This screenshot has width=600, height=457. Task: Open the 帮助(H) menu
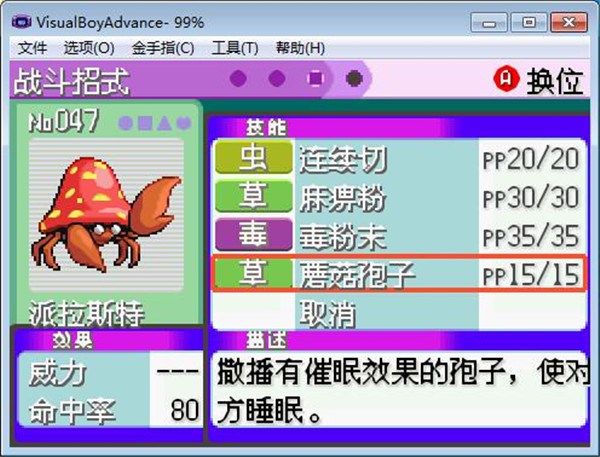coord(300,48)
